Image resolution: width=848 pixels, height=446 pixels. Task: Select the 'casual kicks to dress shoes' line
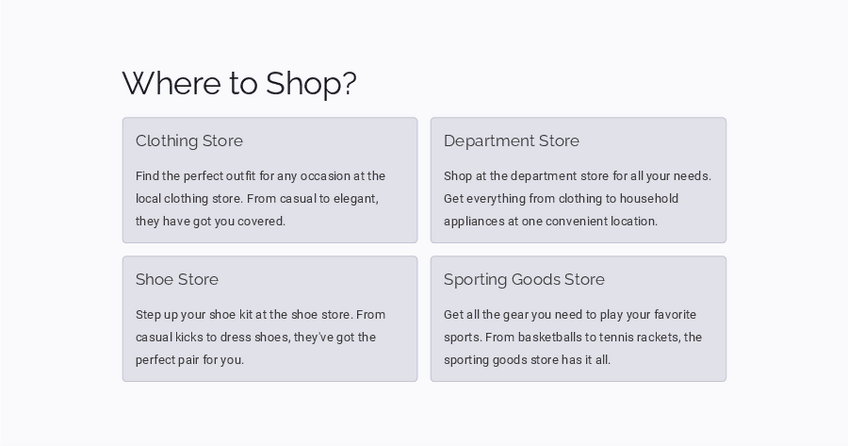click(x=255, y=337)
